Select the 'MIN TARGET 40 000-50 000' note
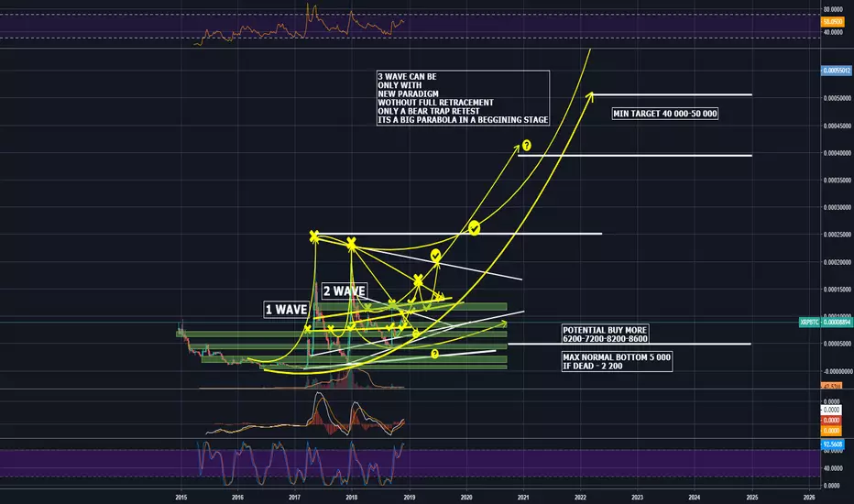The width and height of the screenshot is (854, 504). [665, 114]
